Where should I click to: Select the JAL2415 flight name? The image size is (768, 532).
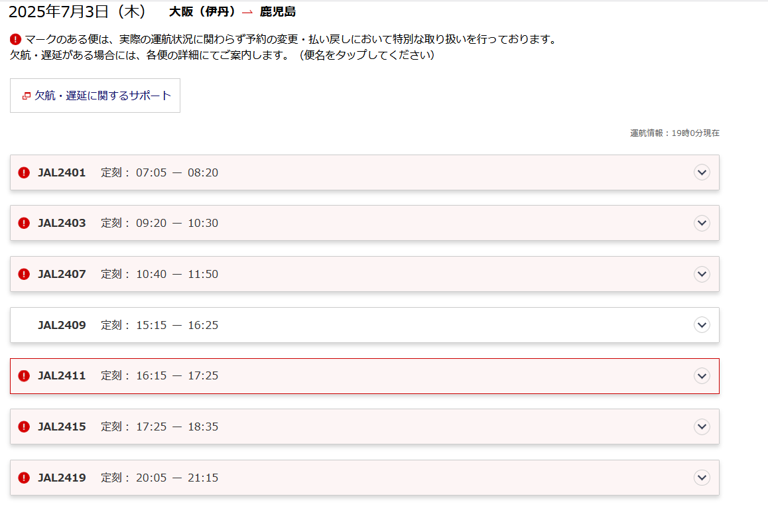62,427
